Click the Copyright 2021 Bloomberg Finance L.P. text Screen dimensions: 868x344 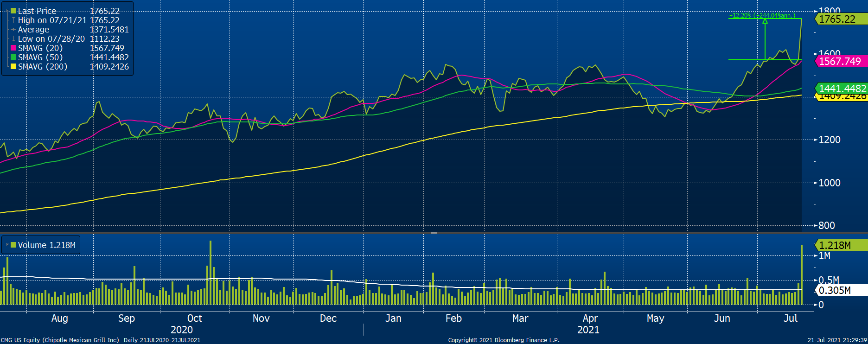[504, 340]
